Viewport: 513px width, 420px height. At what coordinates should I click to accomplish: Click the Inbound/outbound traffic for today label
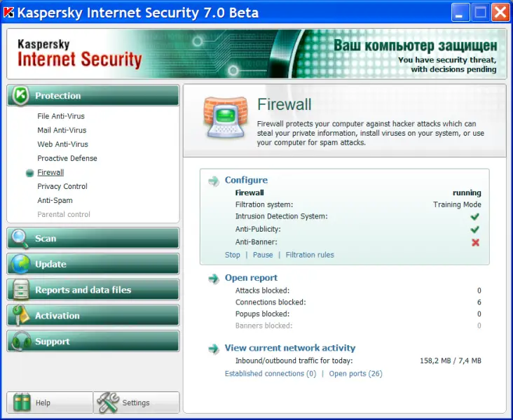point(294,360)
